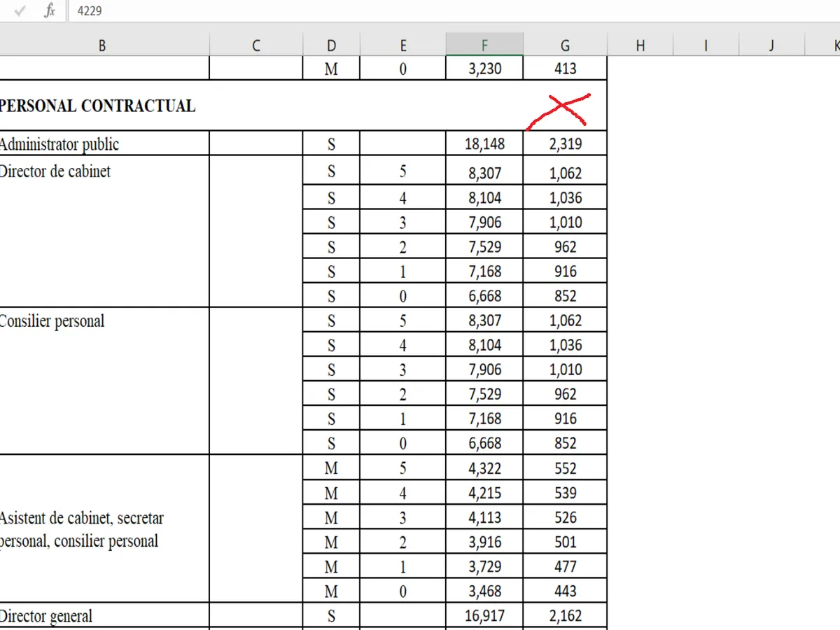Select column H header

[640, 46]
